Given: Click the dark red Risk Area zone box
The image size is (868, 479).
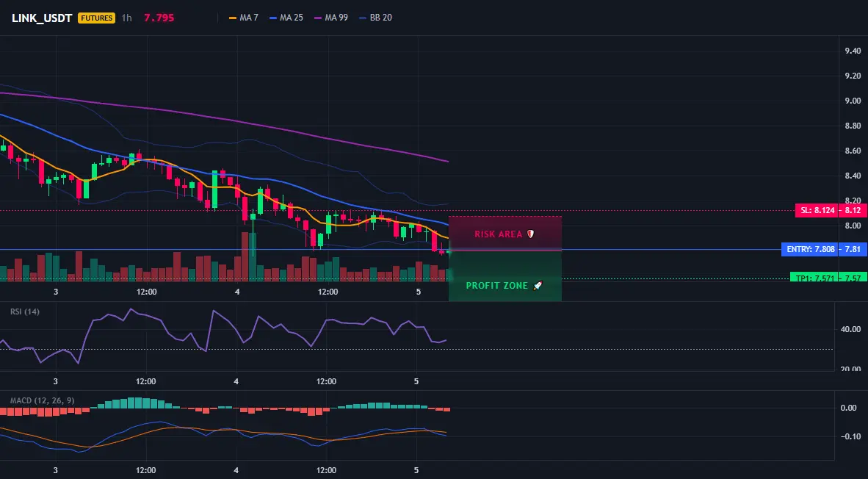Looking at the screenshot, I should coord(504,233).
